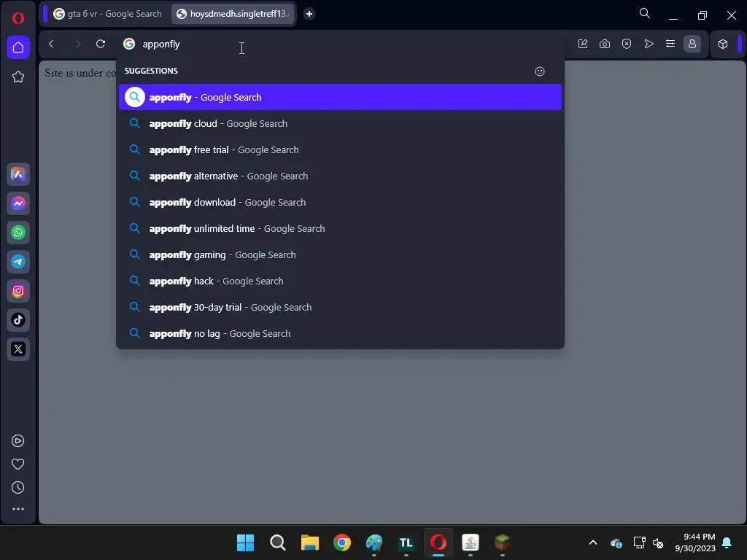This screenshot has width=747, height=560.
Task: Select suggestion apponfly - Google Search
Action: click(x=340, y=97)
